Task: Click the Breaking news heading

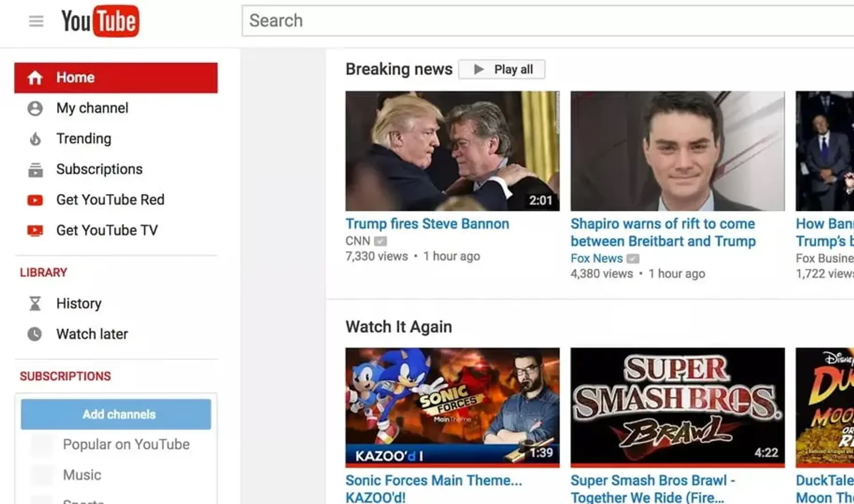Action: [399, 69]
